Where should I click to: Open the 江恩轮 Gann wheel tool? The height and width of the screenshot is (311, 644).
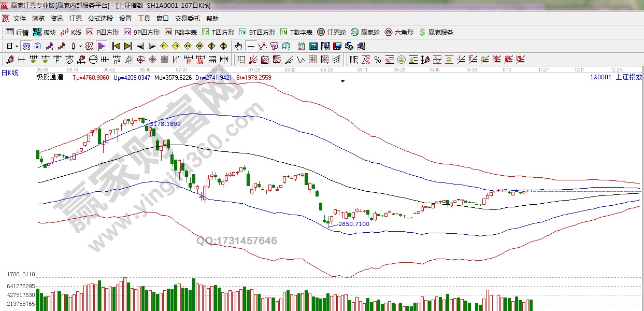[332, 32]
